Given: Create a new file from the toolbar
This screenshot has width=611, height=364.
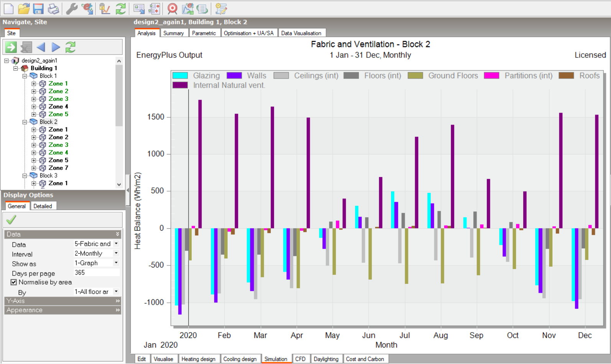Looking at the screenshot, I should pos(8,8).
